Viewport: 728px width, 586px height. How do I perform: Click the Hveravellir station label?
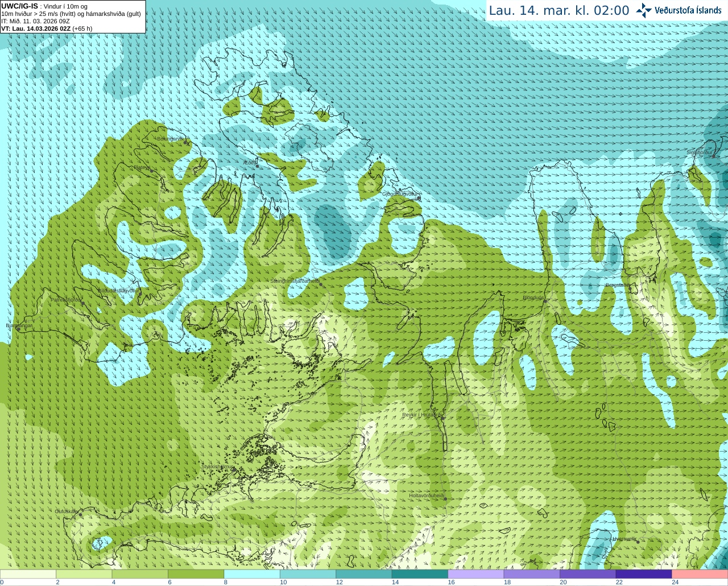click(624, 539)
